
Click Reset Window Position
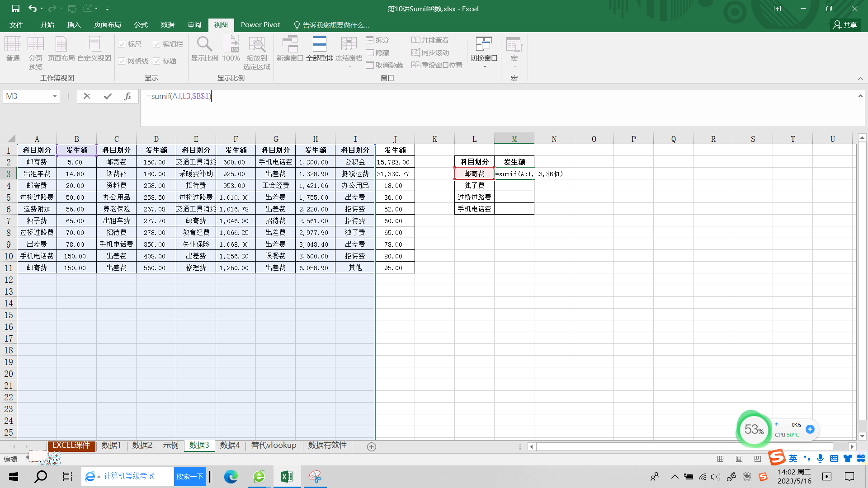click(x=437, y=65)
